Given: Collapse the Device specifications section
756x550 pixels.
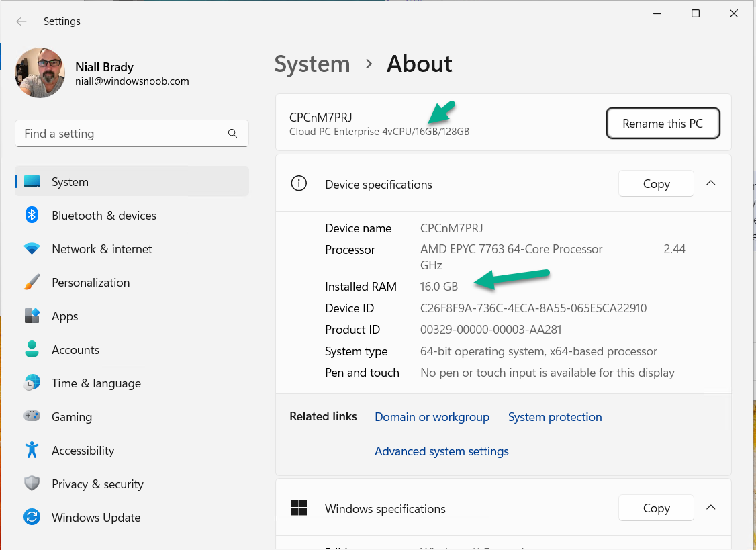Looking at the screenshot, I should (710, 183).
